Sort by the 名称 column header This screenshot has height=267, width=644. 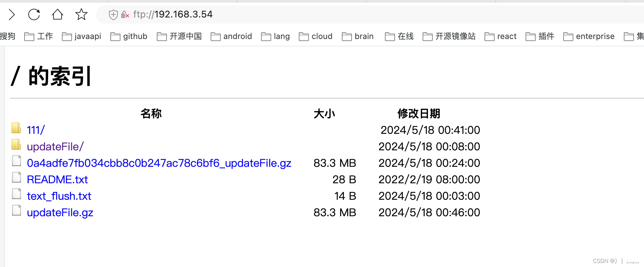coord(151,114)
